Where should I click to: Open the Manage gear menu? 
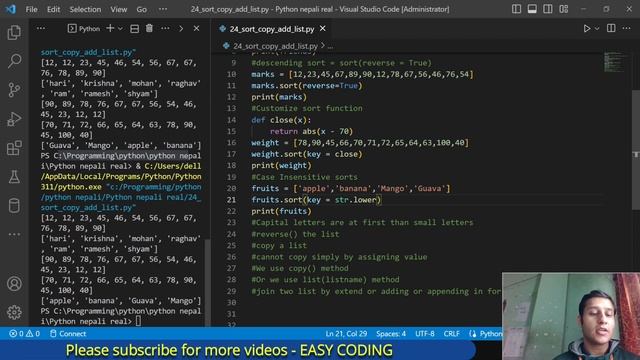pos(14,312)
